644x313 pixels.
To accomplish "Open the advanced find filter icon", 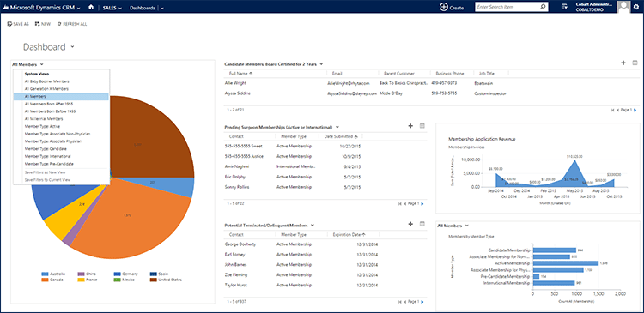I will click(x=564, y=7).
